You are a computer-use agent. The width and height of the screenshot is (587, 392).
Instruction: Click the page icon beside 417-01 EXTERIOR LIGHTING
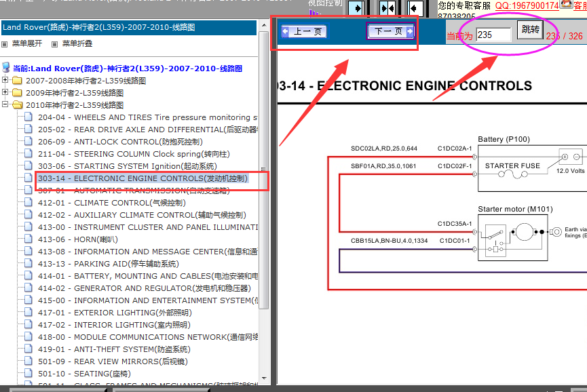(28, 312)
